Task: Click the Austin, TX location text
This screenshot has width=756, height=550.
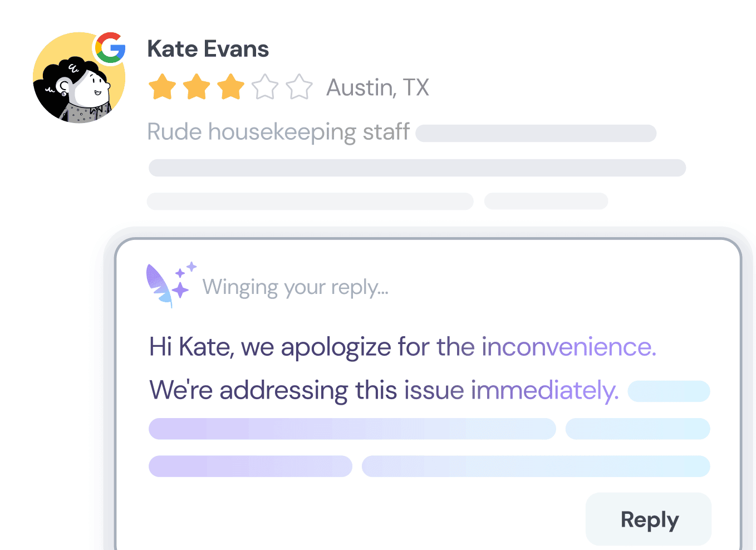Action: coord(377,87)
